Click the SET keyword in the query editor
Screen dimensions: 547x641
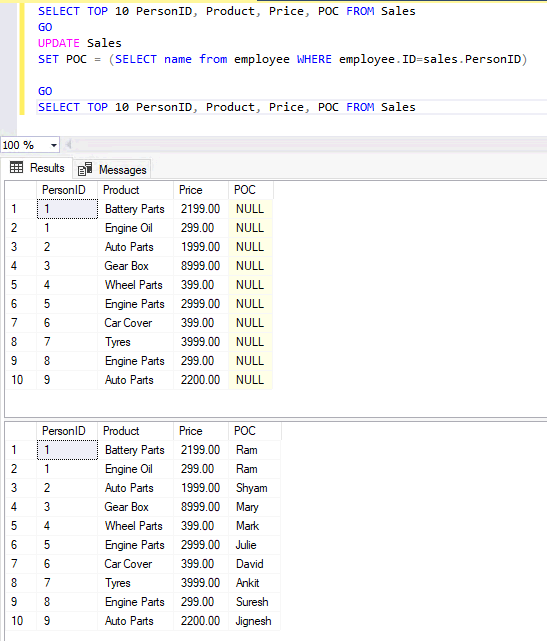(x=48, y=59)
